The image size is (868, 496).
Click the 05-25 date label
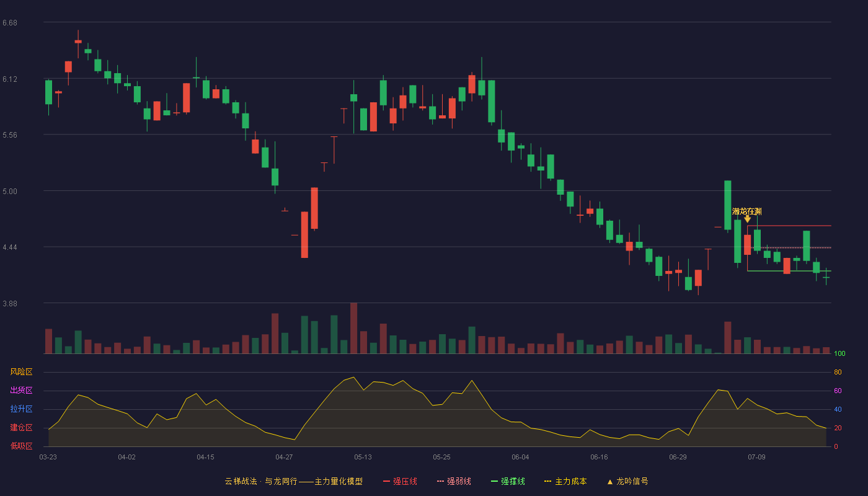click(441, 457)
